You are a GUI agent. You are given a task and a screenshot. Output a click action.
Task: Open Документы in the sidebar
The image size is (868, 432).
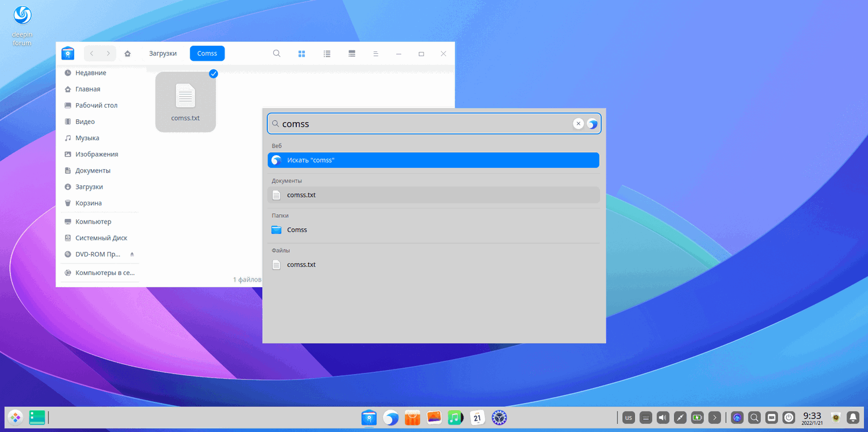pos(98,170)
